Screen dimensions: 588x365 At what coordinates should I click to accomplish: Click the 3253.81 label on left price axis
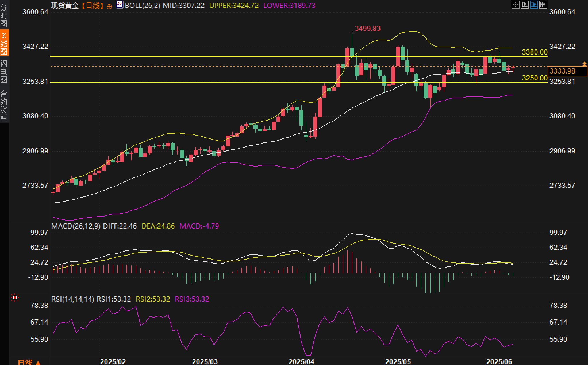tap(35, 82)
